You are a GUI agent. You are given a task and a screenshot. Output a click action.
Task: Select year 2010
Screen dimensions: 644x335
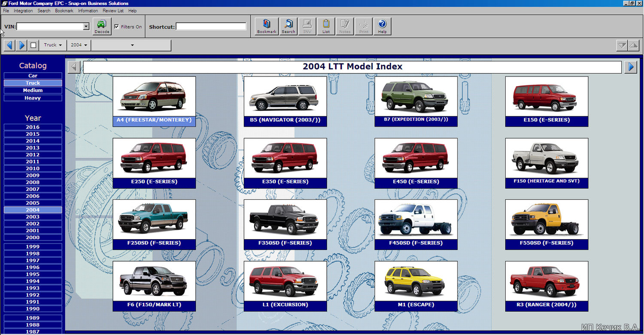(33, 168)
